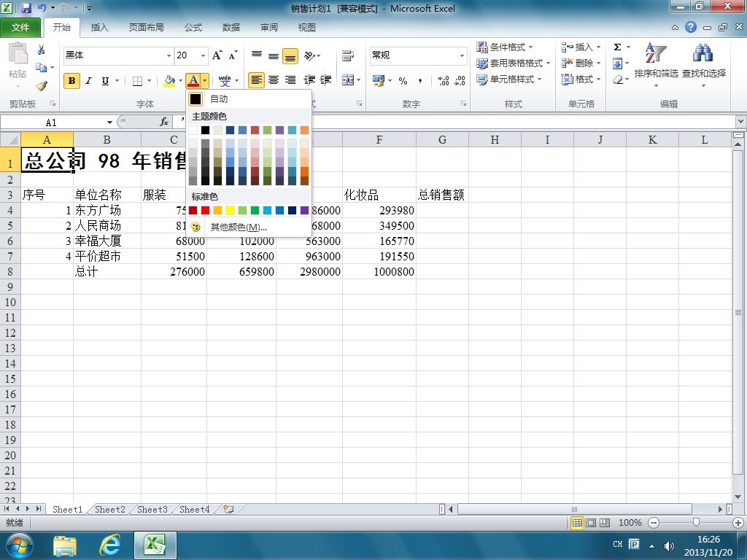This screenshot has width=747, height=560.
Task: Click the AutoSum sigma icon
Action: pyautogui.click(x=617, y=47)
